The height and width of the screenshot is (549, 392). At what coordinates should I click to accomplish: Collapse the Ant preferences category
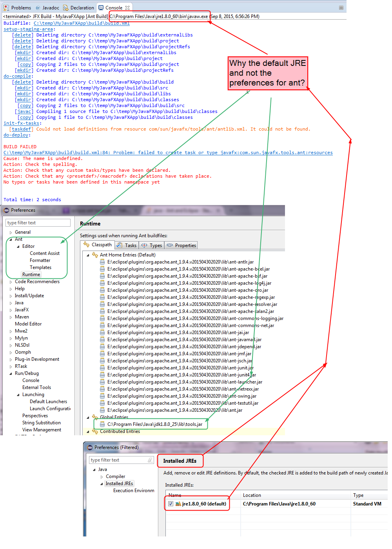click(11, 240)
